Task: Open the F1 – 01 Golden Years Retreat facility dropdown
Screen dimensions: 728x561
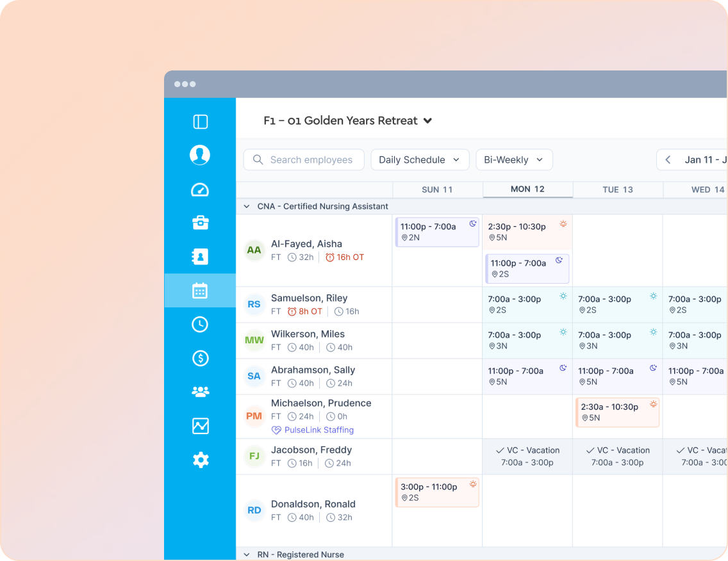Action: [348, 120]
